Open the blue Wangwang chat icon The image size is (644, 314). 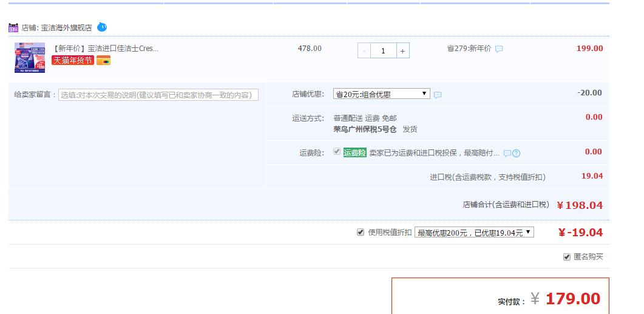point(102,27)
